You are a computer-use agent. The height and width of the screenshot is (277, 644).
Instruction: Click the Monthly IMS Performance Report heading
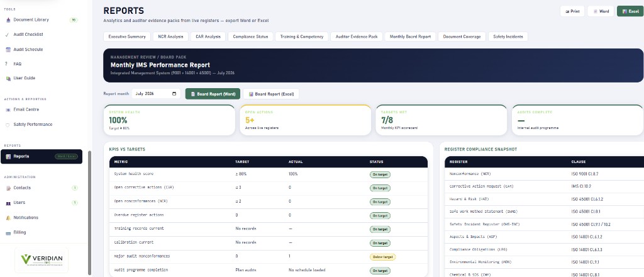point(160,65)
